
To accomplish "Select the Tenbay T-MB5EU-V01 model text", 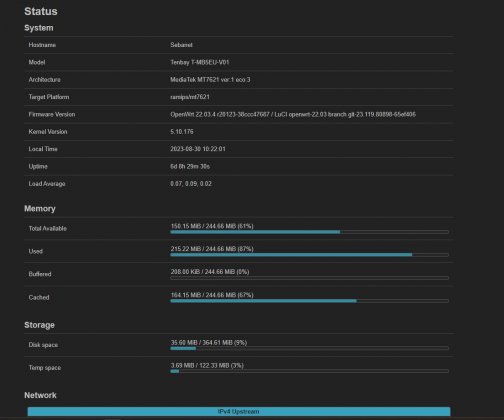I will click(x=200, y=62).
